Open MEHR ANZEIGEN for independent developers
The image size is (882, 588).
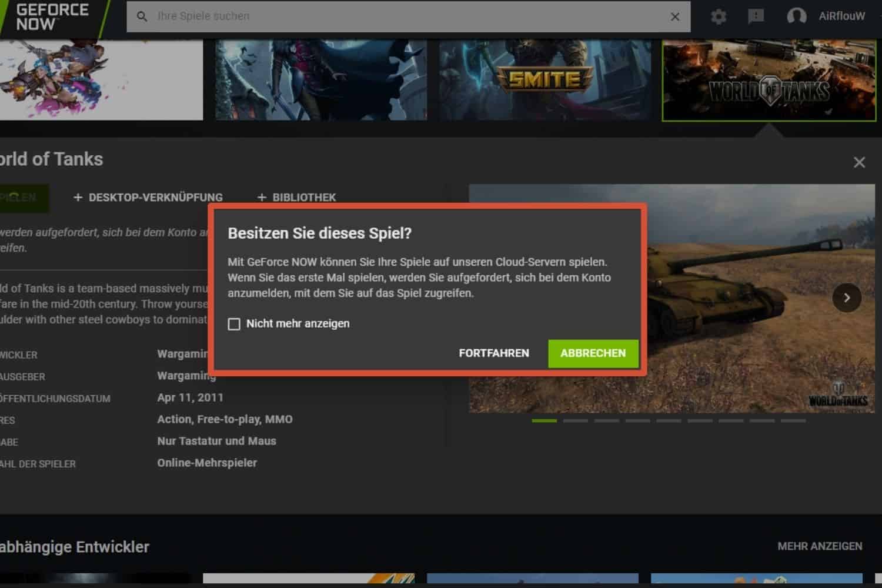pyautogui.click(x=820, y=546)
